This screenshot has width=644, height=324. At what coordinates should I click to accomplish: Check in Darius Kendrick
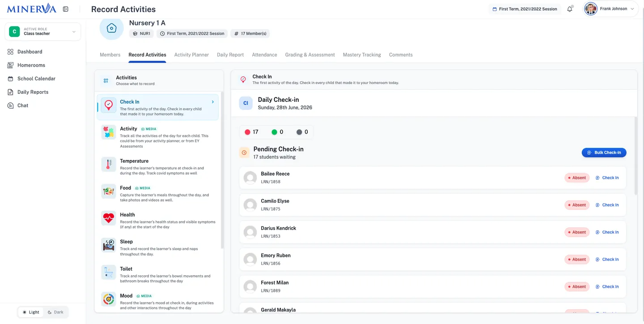coord(607,232)
